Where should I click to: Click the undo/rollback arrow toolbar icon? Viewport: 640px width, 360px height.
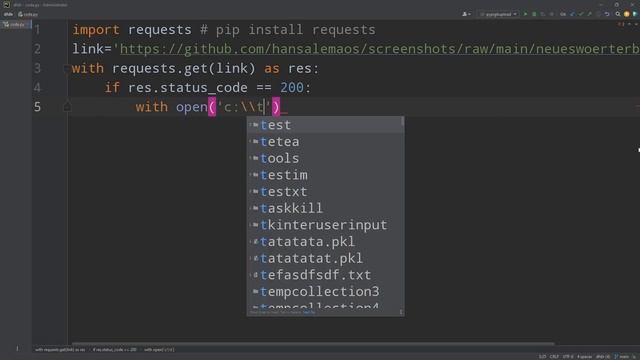pos(607,14)
